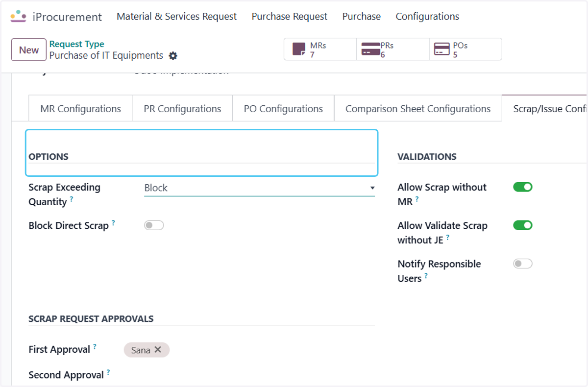Click the PRs card icon
The image size is (588, 387).
click(x=370, y=49)
